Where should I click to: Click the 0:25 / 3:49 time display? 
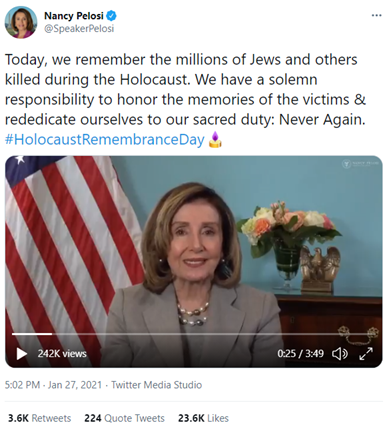300,353
